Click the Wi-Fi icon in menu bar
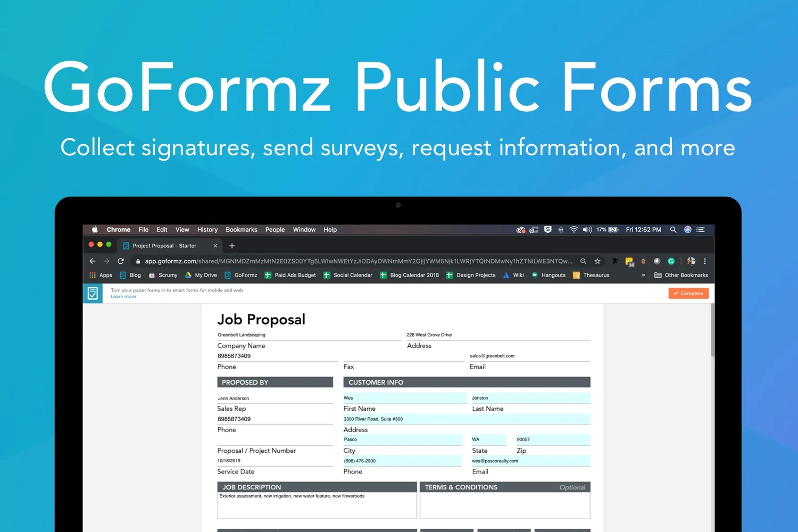 click(x=573, y=230)
